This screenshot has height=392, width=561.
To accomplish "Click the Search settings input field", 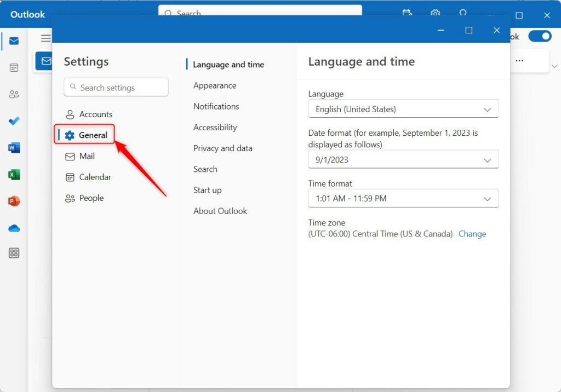I will coord(116,87).
